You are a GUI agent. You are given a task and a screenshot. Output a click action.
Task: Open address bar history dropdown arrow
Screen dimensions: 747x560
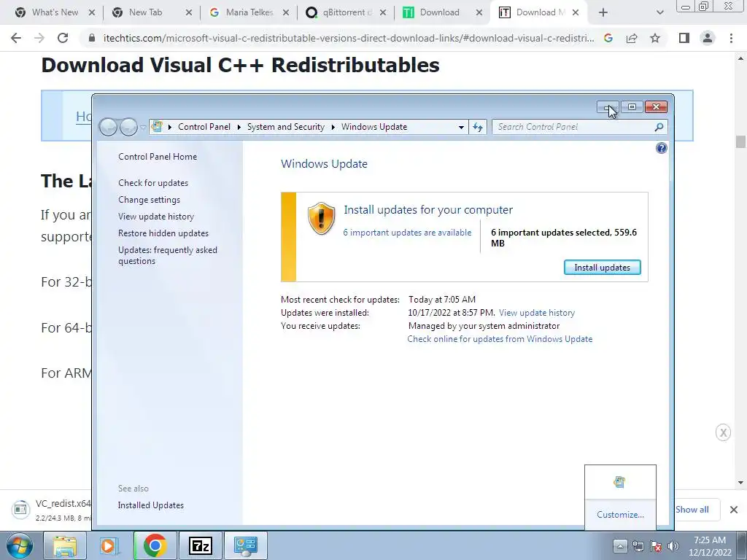click(461, 127)
